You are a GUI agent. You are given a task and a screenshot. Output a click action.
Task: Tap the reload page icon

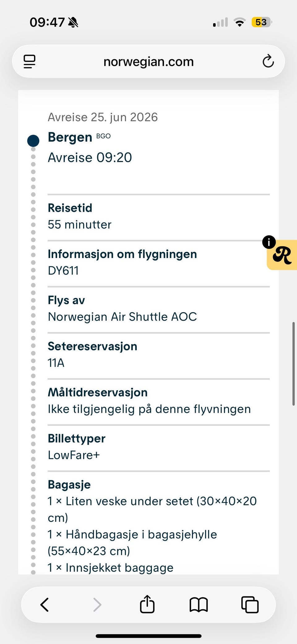268,61
